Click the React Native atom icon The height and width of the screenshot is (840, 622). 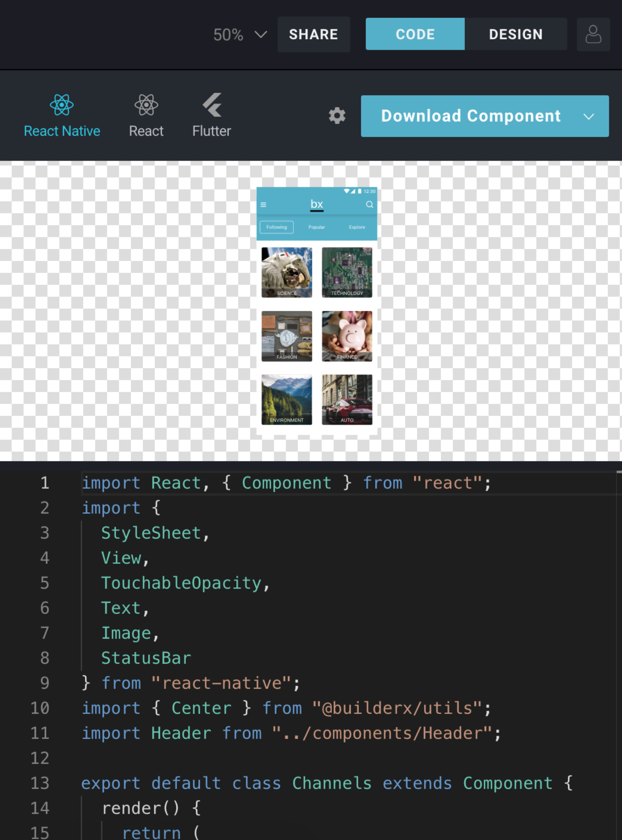tap(62, 105)
